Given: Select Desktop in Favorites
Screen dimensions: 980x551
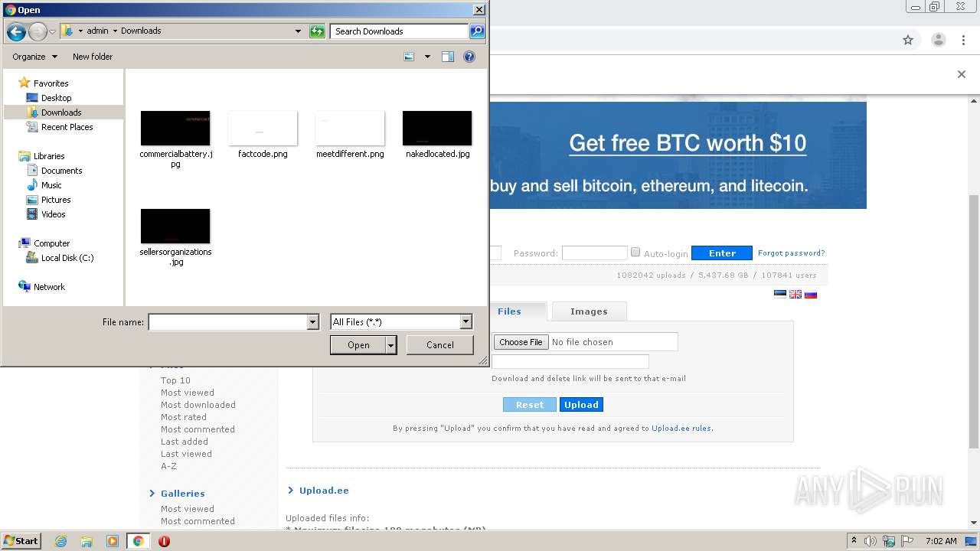Looking at the screenshot, I should 56,98.
